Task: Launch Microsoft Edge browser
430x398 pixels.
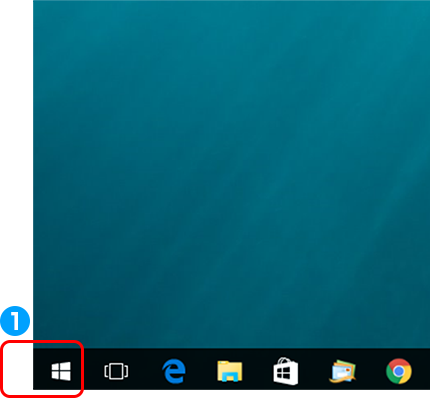Action: (x=174, y=371)
